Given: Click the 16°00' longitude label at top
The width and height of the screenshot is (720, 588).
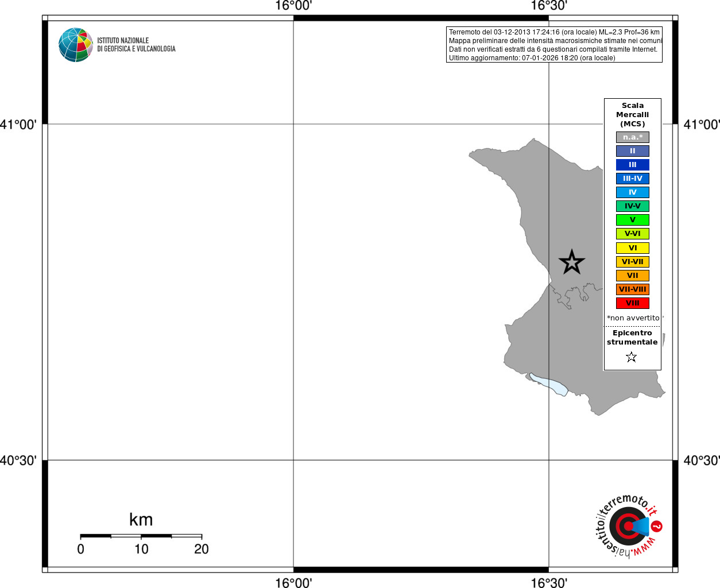Looking at the screenshot, I should point(293,6).
